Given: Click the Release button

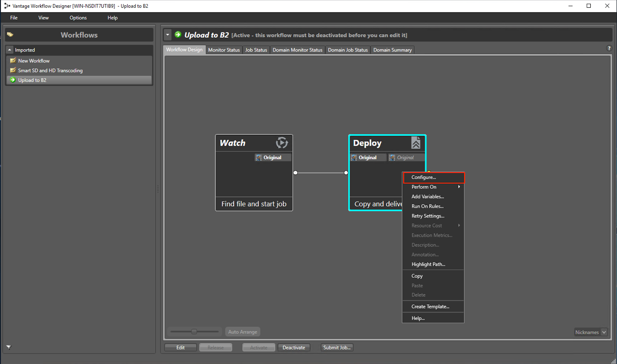Looking at the screenshot, I should [216, 347].
